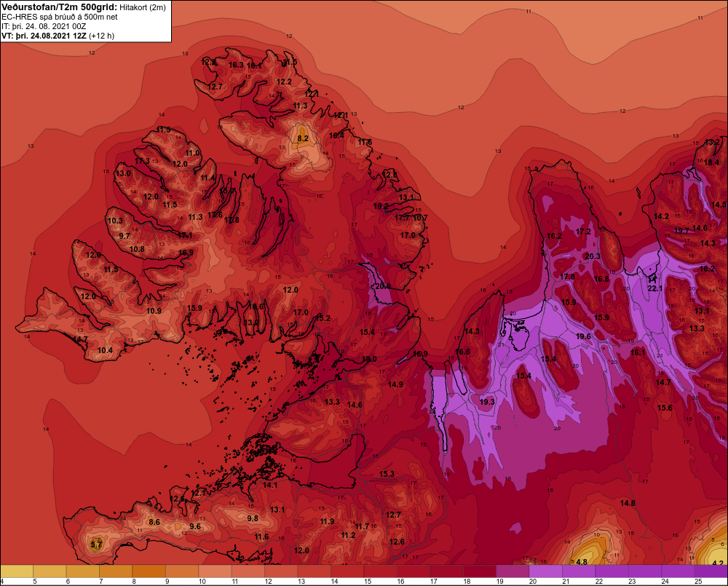Image resolution: width=728 pixels, height=586 pixels.
Task: Select the 10.4 temperature reading
Action: pyautogui.click(x=105, y=350)
